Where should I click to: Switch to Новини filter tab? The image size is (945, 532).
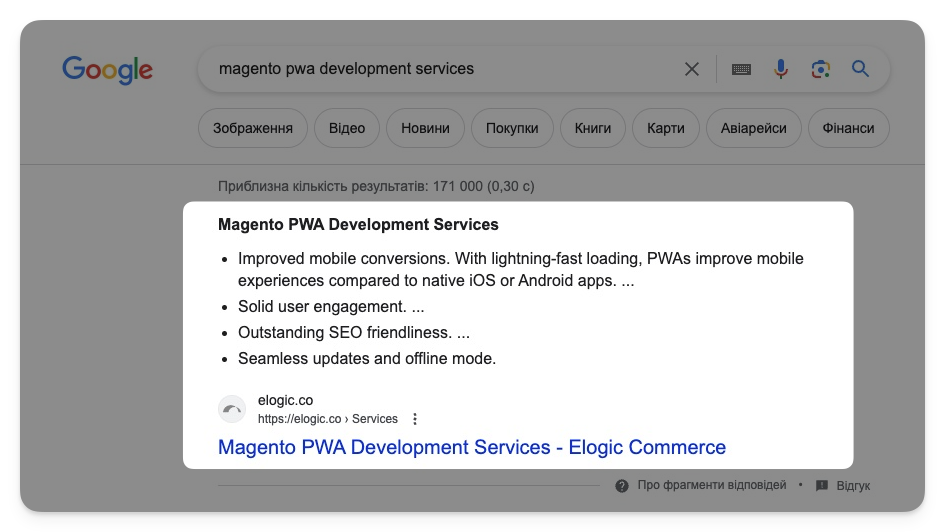click(425, 128)
